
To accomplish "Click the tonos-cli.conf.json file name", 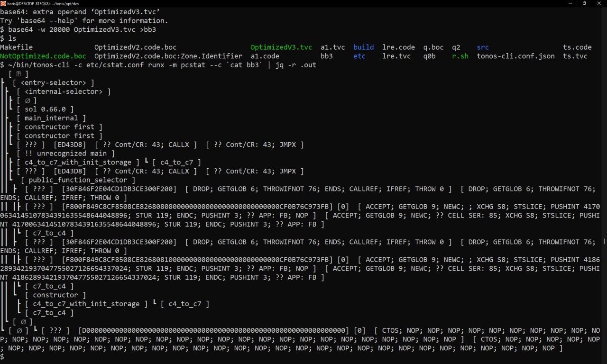I will tap(515, 56).
